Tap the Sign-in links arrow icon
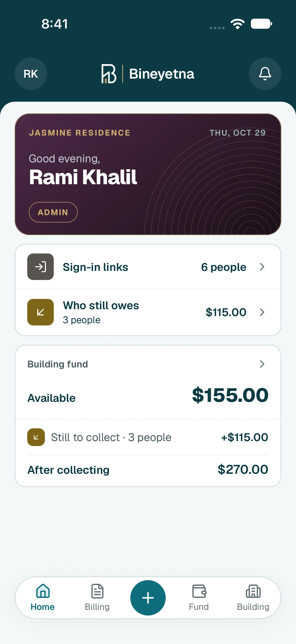This screenshot has height=644, width=296. 40,267
